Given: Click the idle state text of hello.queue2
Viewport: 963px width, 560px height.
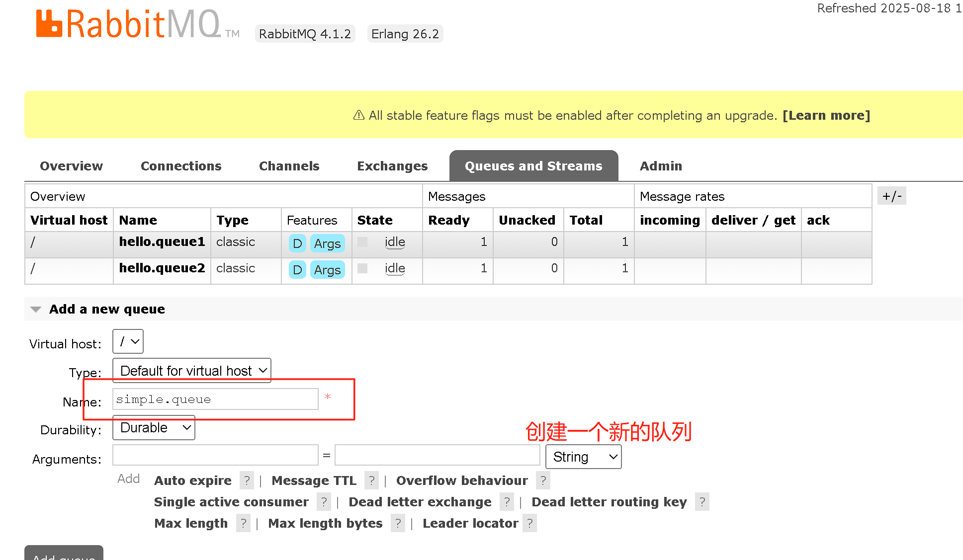Looking at the screenshot, I should (x=395, y=268).
